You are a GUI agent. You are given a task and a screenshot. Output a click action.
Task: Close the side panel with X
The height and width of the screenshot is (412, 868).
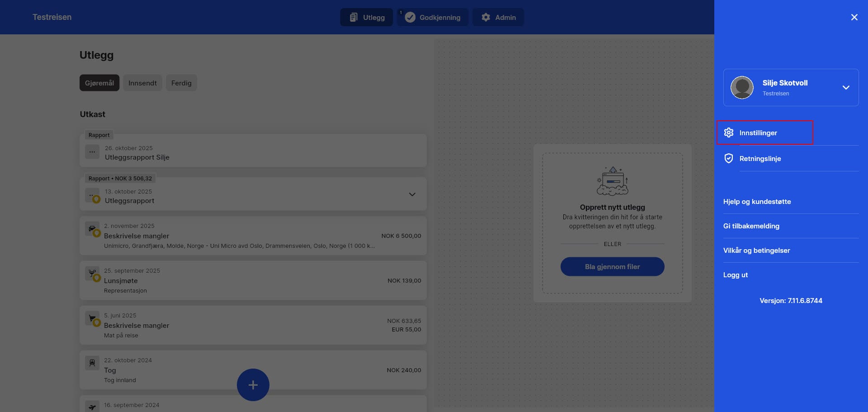854,17
